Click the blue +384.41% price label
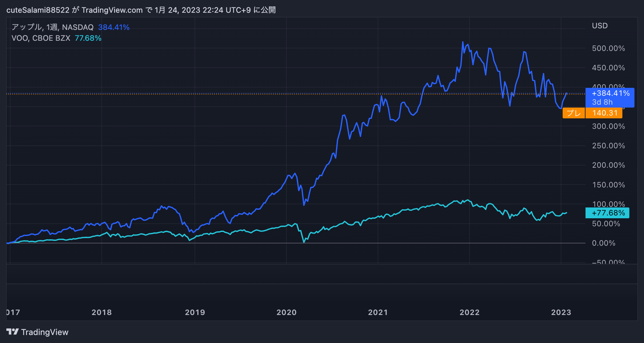Viewport: 644px width, 343px height. pos(610,94)
